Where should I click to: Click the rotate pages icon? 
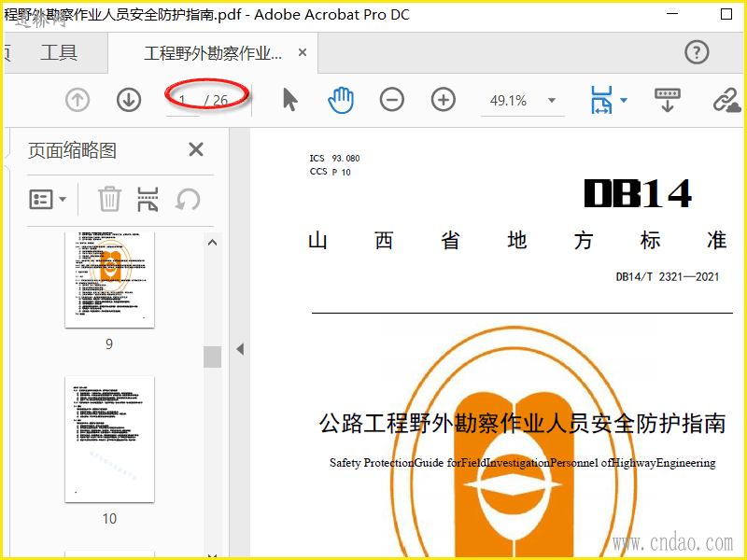(188, 199)
